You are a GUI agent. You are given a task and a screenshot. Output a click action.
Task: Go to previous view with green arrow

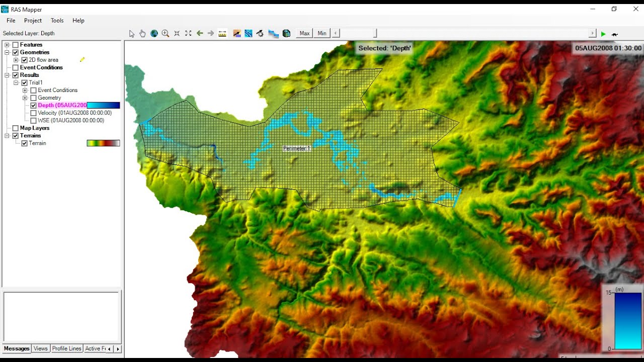click(200, 34)
